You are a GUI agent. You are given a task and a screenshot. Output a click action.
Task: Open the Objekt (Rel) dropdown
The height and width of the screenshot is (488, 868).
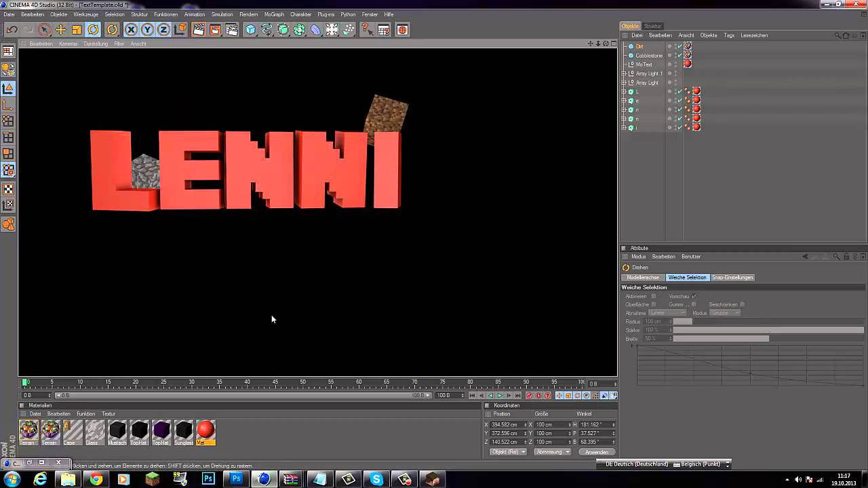[509, 452]
